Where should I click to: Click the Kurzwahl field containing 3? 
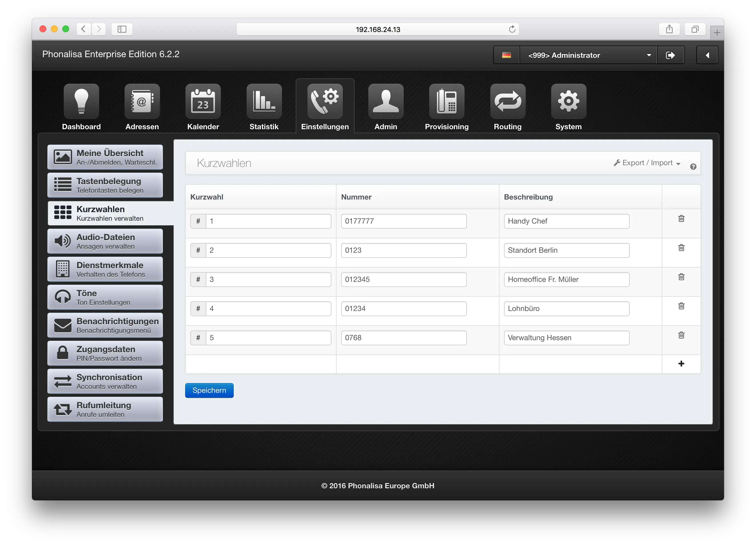[x=268, y=280]
